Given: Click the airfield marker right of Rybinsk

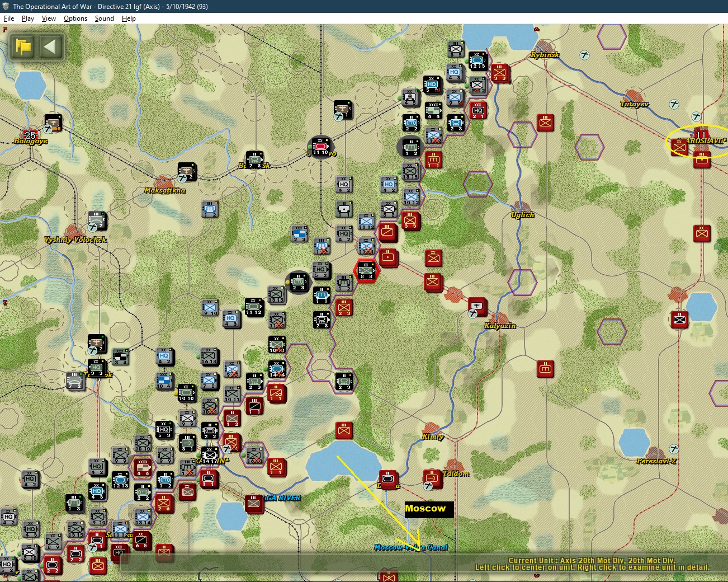Looking at the screenshot, I should point(584,55).
